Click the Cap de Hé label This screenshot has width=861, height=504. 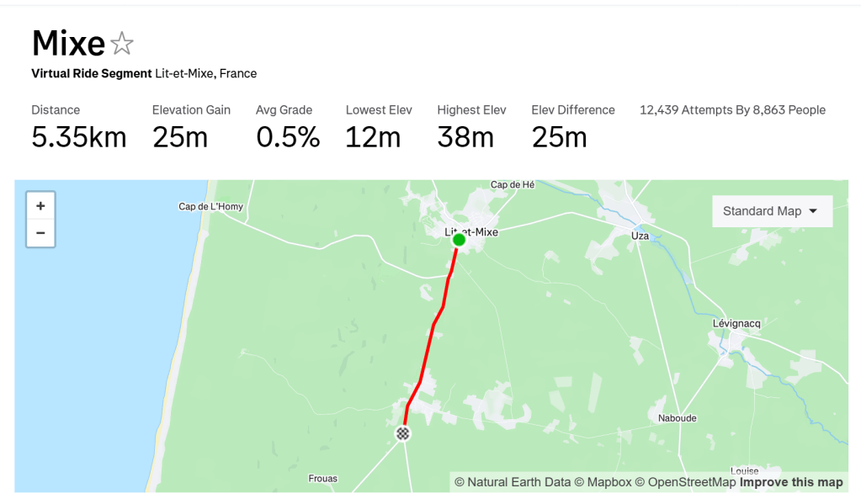(513, 185)
